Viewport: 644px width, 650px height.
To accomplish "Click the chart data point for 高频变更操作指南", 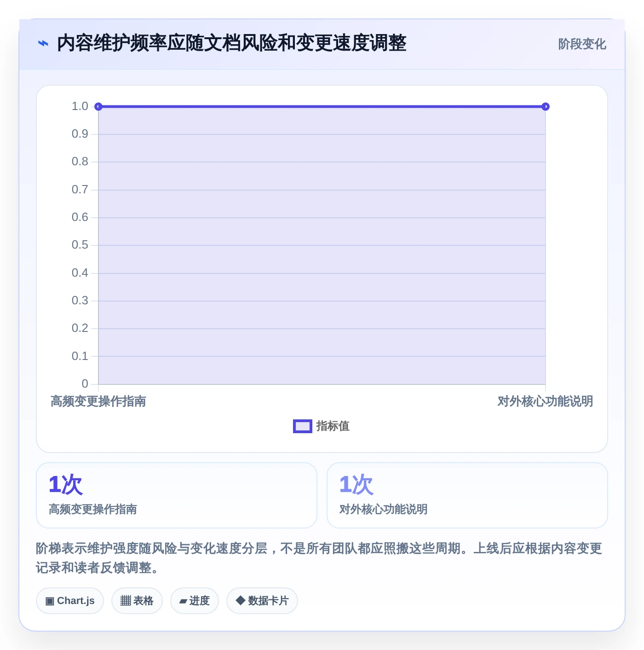I will 98,107.
